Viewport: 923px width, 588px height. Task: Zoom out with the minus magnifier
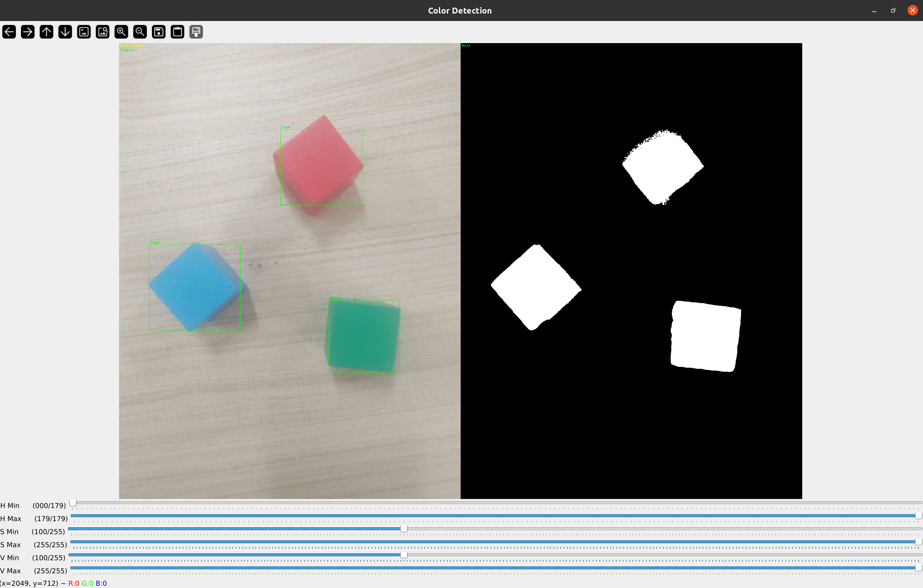click(140, 32)
